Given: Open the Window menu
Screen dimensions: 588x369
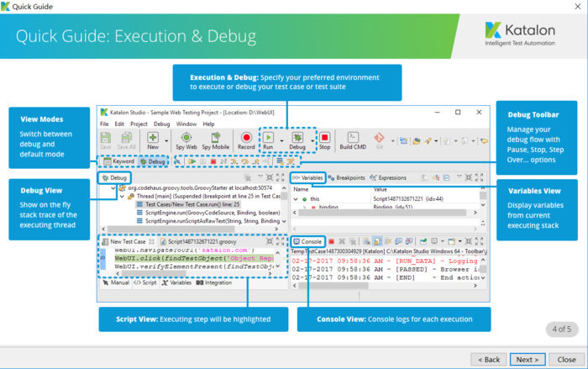Looking at the screenshot, I should click(186, 124).
